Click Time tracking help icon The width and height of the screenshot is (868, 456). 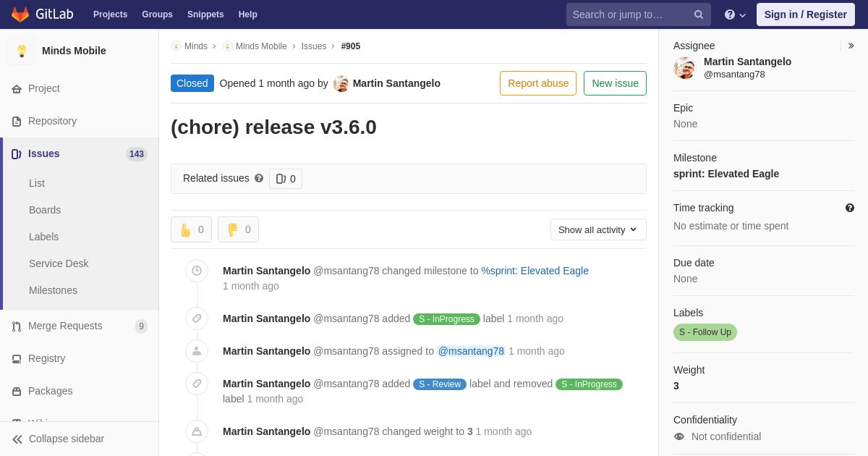coord(850,208)
